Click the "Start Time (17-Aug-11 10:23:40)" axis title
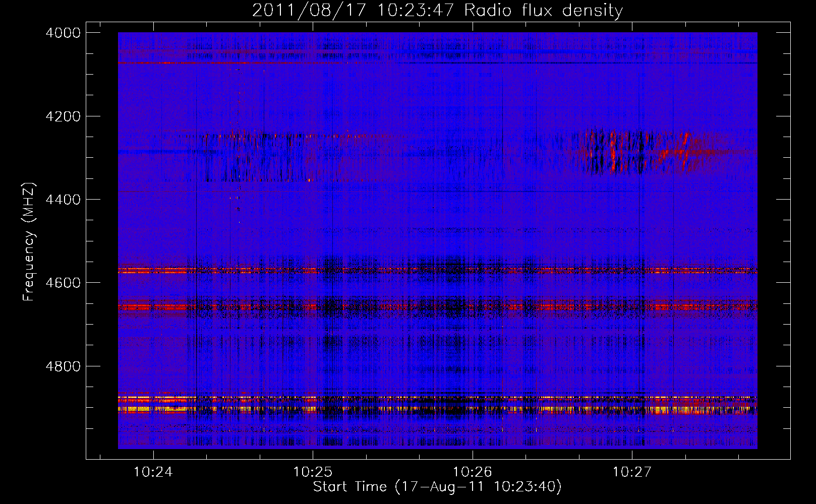The width and height of the screenshot is (816, 504). tap(437, 487)
